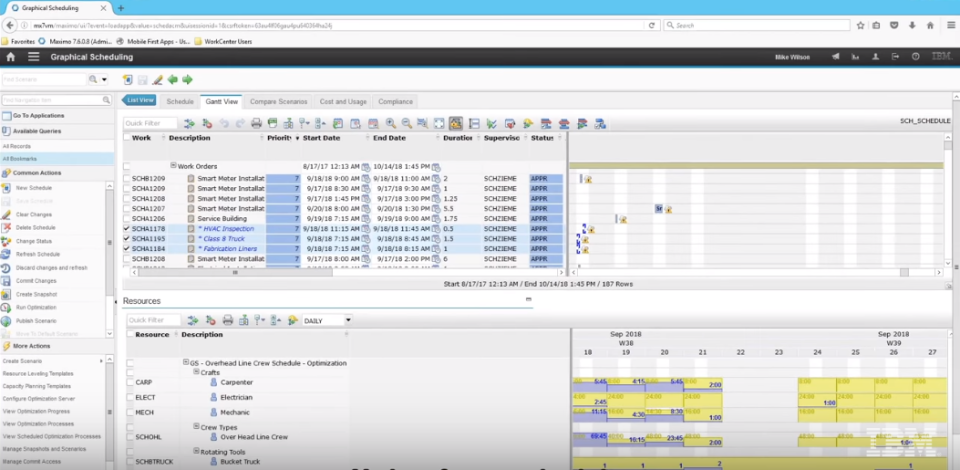
Task: Click the horizontal scrollbar under work list
Action: tap(235, 273)
